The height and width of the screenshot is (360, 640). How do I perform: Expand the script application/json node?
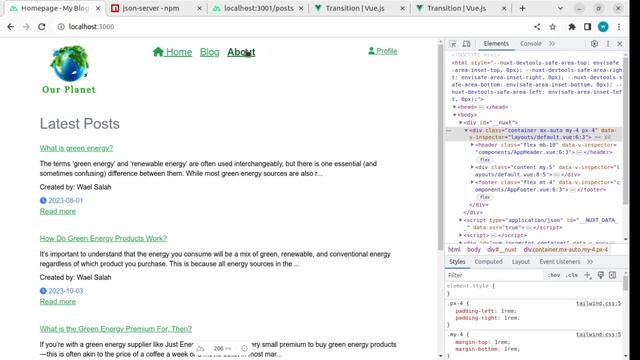tap(460, 220)
